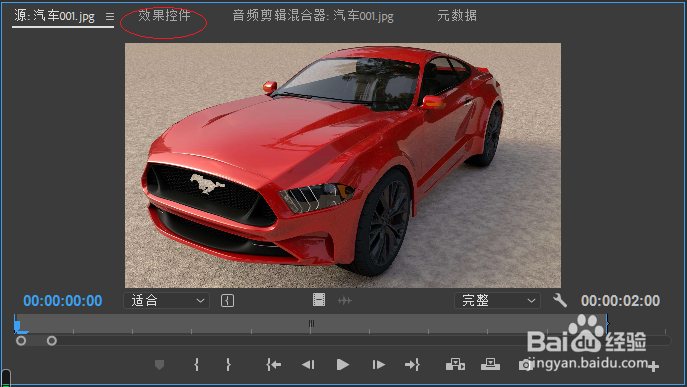This screenshot has height=387, width=687.
Task: Step back one frame
Action: [308, 365]
